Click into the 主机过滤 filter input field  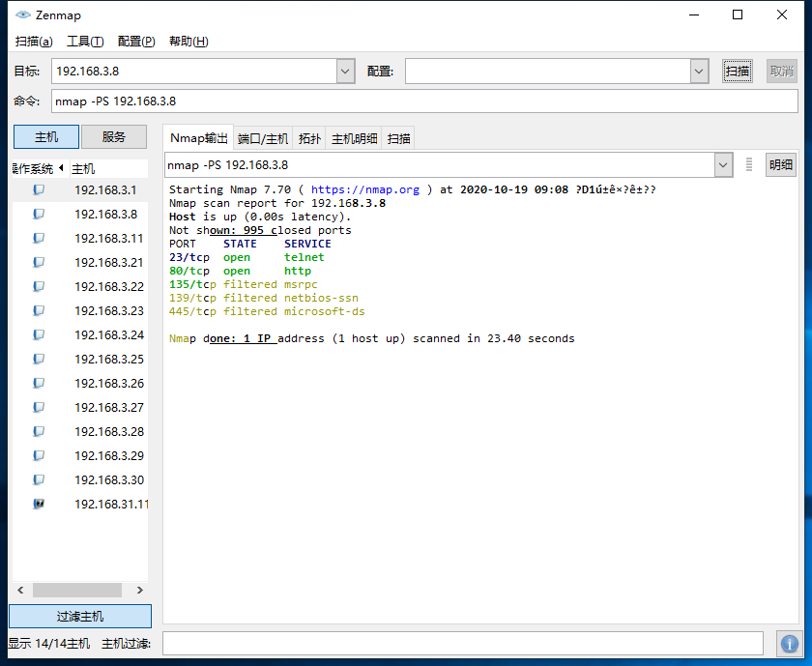tap(463, 643)
